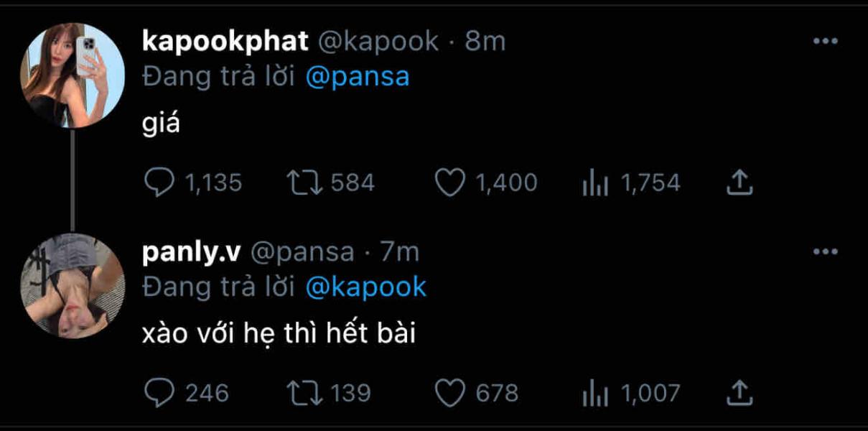
Task: Share panly.v's tweet
Action: (739, 393)
